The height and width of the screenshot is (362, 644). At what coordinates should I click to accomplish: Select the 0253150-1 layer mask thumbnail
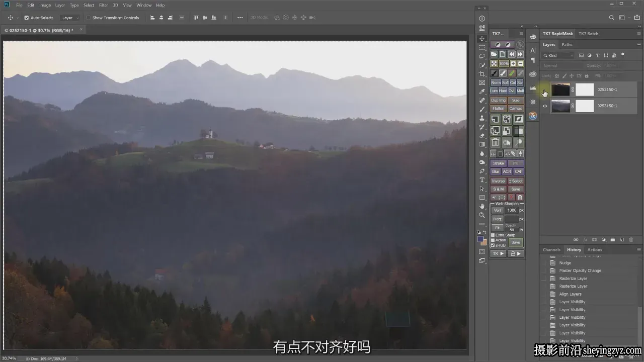[x=585, y=106]
